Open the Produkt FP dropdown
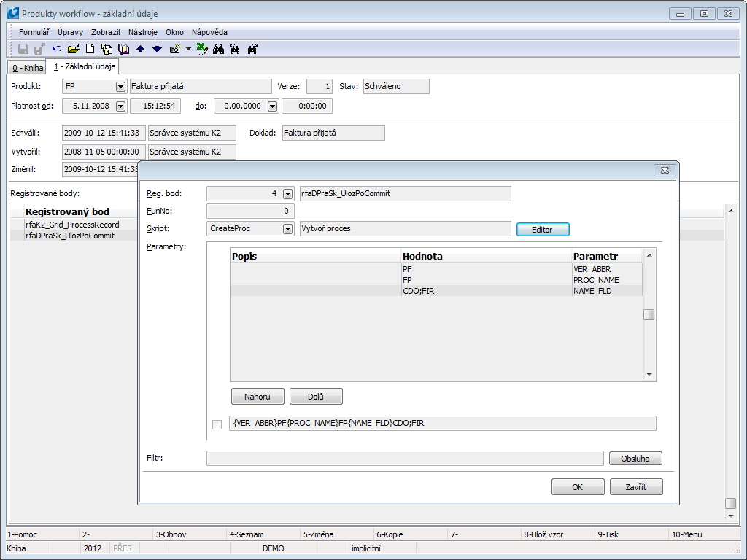Screen dimensions: 747x560 click(x=120, y=86)
